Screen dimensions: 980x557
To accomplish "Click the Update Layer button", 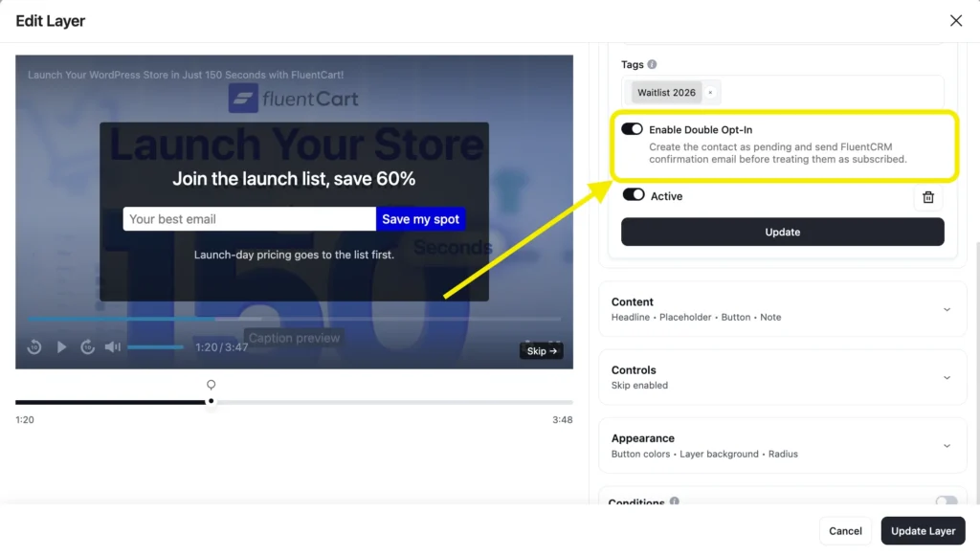I will click(924, 531).
